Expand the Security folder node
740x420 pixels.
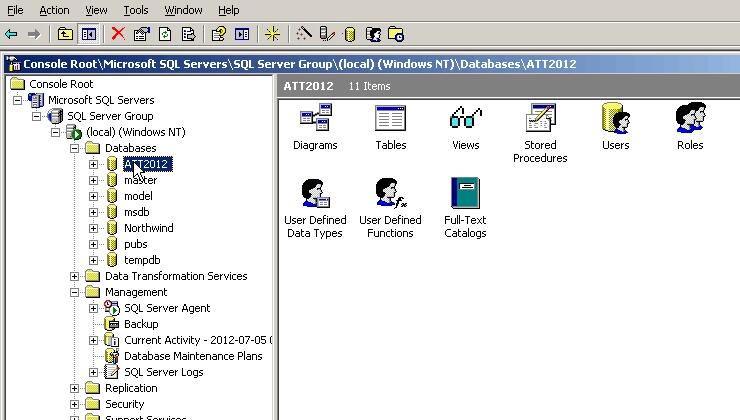[75, 404]
